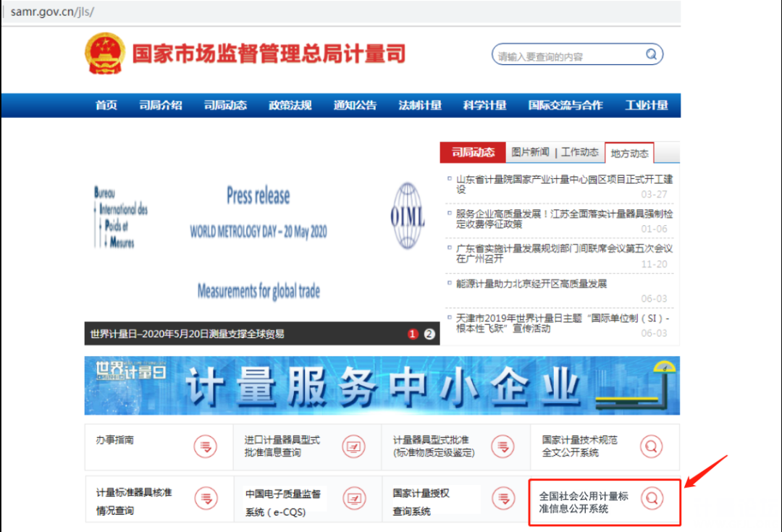
Task: Open the 首页 navigation menu item
Action: (x=106, y=105)
